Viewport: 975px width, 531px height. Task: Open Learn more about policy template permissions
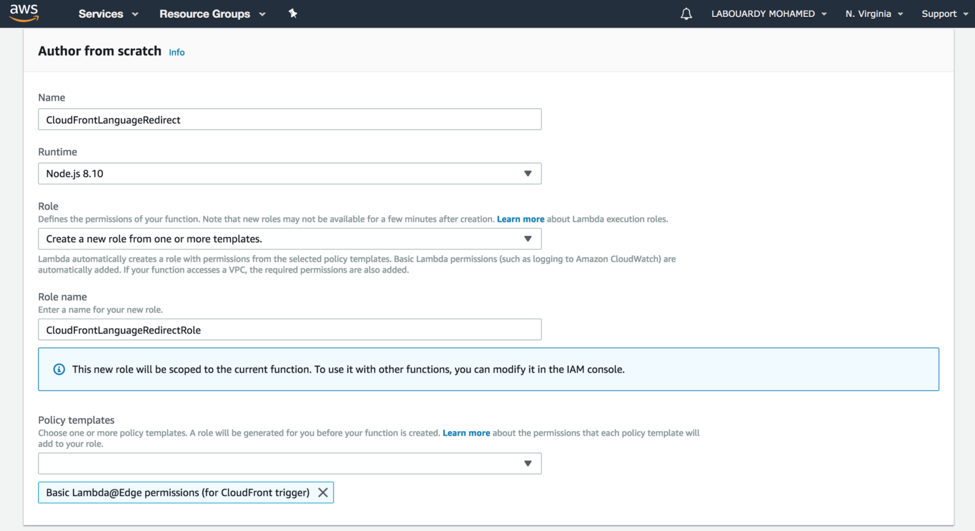[466, 433]
